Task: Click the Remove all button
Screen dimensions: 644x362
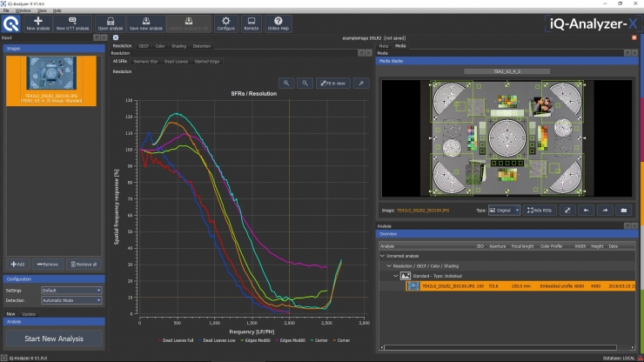Action: [x=84, y=265]
